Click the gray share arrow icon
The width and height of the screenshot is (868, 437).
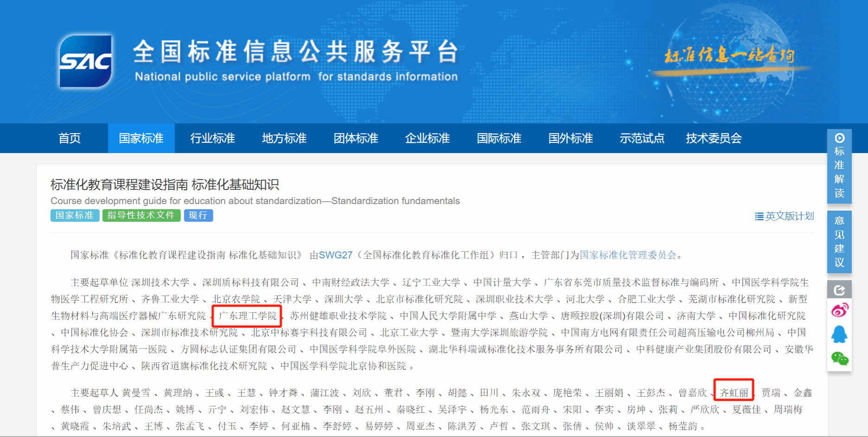click(x=839, y=290)
